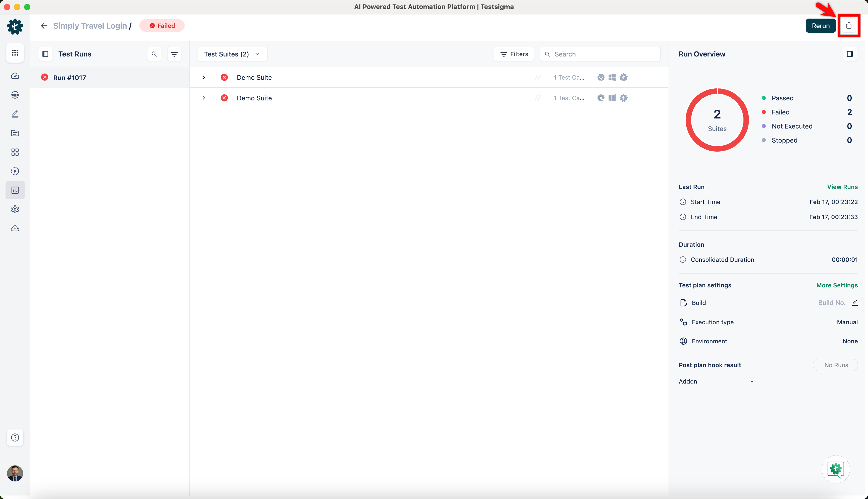This screenshot has width=868, height=499.
Task: Click the test suites Search field
Action: (x=603, y=54)
